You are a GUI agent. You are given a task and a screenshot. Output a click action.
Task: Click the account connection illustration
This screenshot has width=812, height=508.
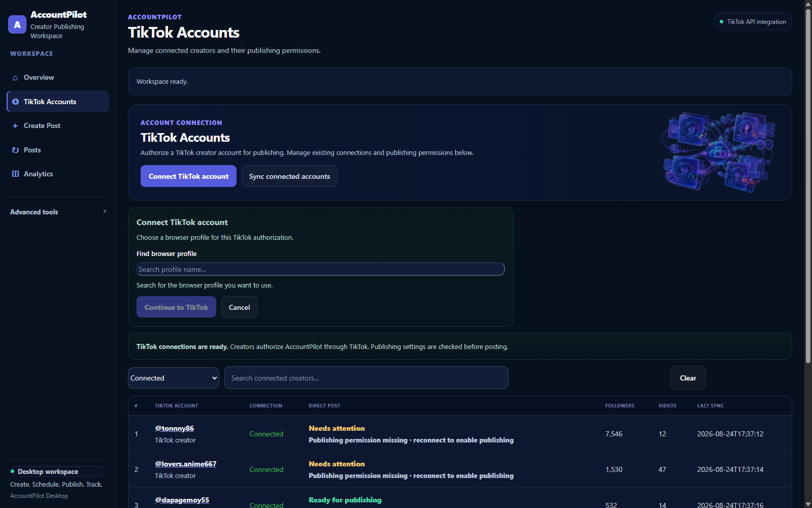point(719,152)
